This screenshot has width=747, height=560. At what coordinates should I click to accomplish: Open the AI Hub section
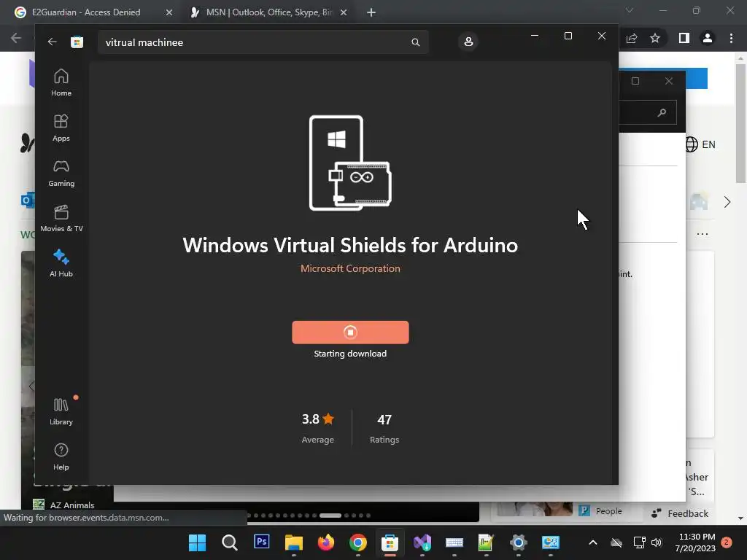[61, 263]
